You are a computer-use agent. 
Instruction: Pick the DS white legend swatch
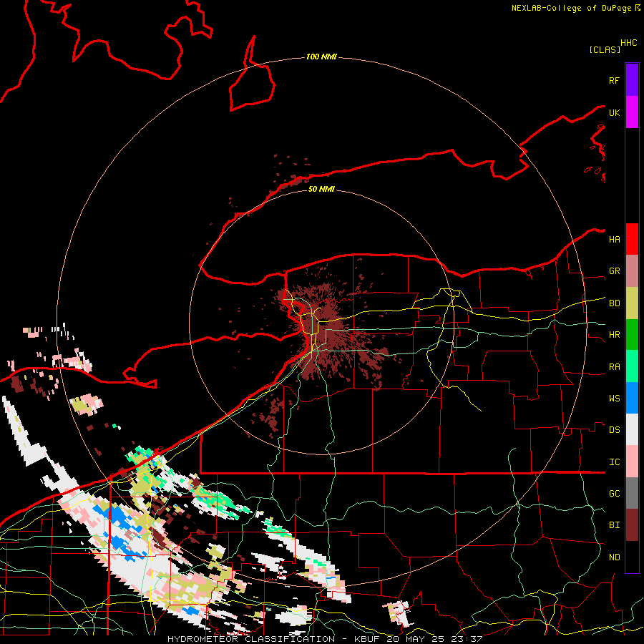tap(632, 429)
